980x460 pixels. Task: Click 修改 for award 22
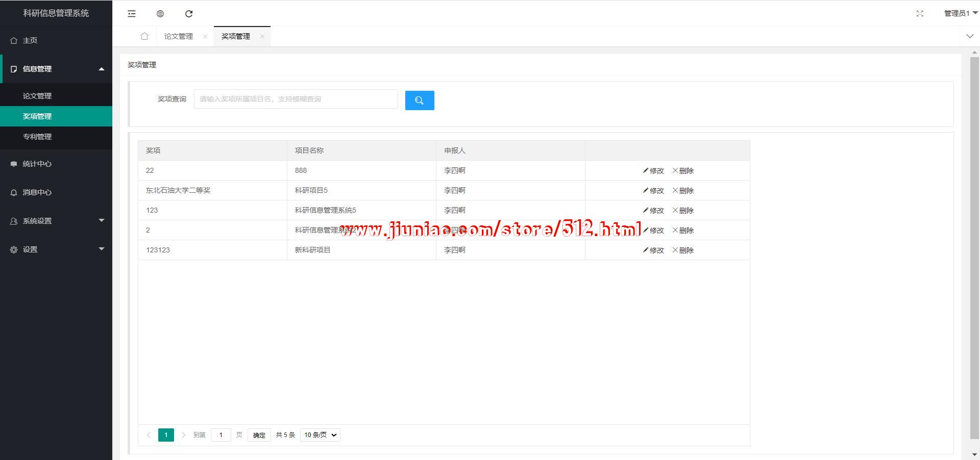(653, 171)
